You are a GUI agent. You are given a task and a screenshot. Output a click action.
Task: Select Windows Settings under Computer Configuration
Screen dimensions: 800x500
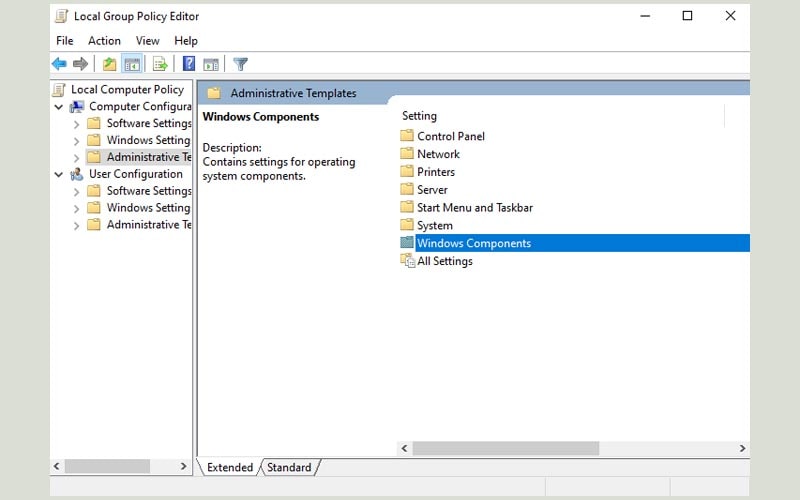point(148,140)
